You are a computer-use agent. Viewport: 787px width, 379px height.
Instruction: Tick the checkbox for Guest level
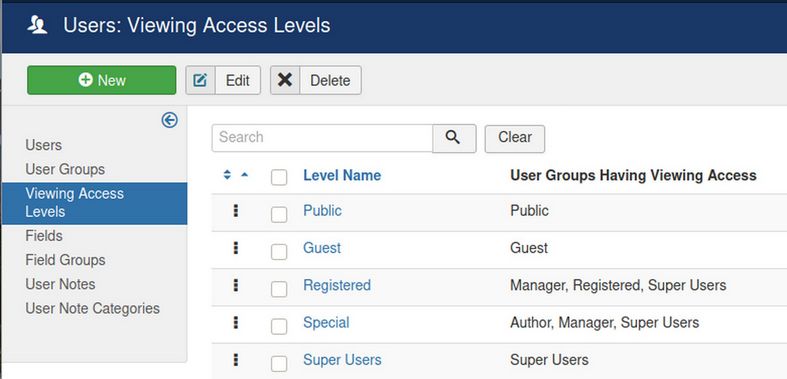[x=279, y=251]
